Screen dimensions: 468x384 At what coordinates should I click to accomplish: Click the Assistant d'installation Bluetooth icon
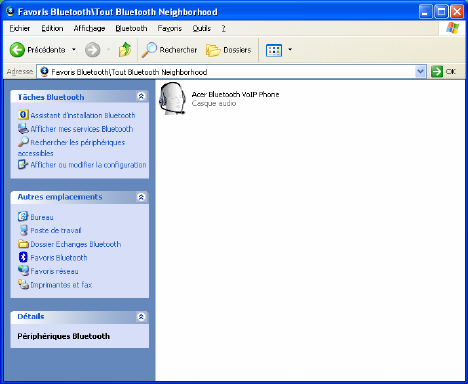tap(23, 115)
